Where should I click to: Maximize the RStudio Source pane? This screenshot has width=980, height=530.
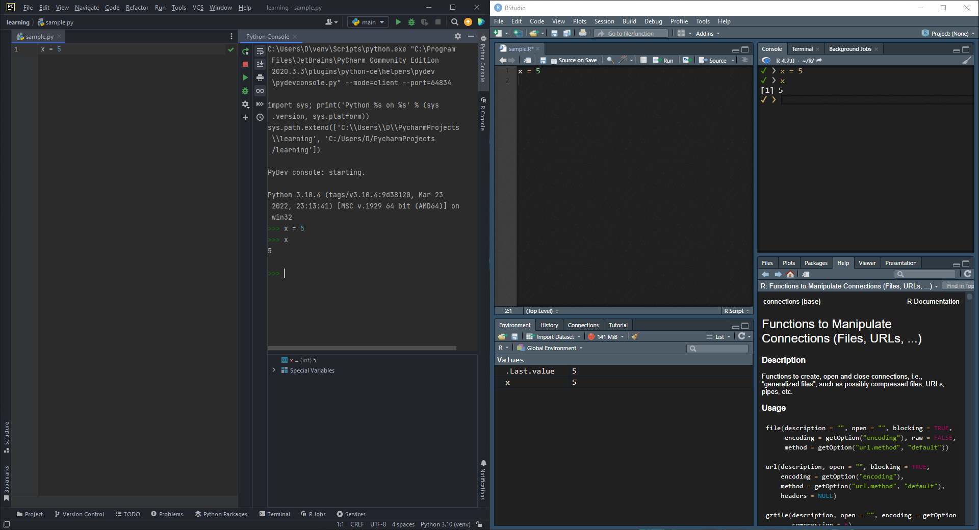point(745,49)
